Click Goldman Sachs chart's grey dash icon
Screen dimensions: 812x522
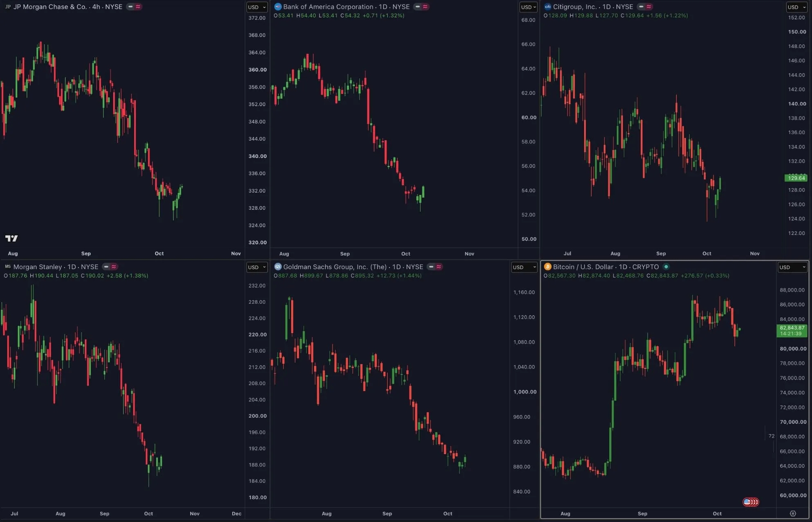pos(431,267)
